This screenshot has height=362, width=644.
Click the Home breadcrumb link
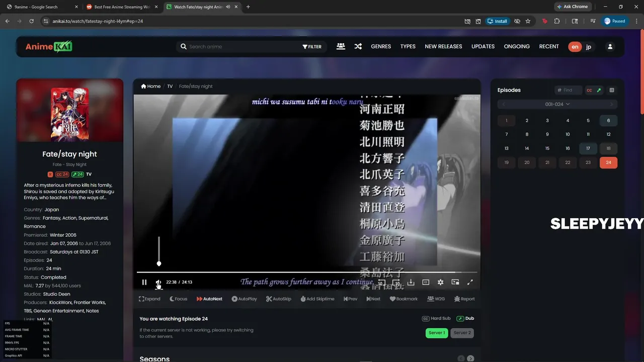pos(151,86)
